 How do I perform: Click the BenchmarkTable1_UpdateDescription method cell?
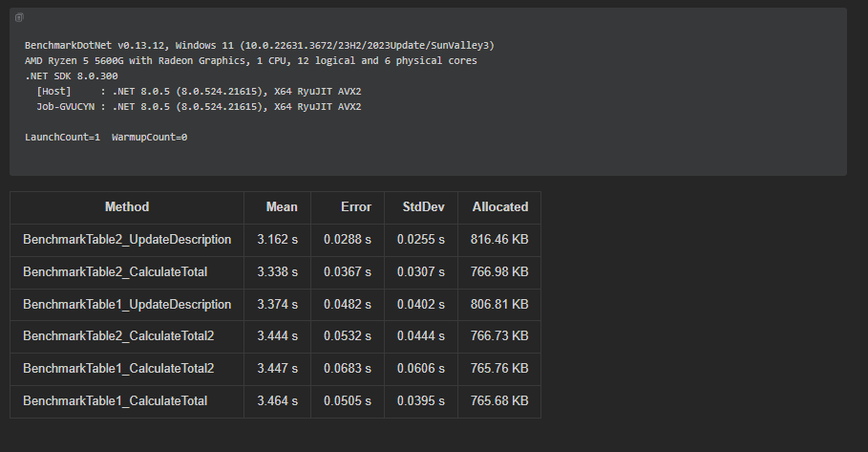[x=127, y=305]
